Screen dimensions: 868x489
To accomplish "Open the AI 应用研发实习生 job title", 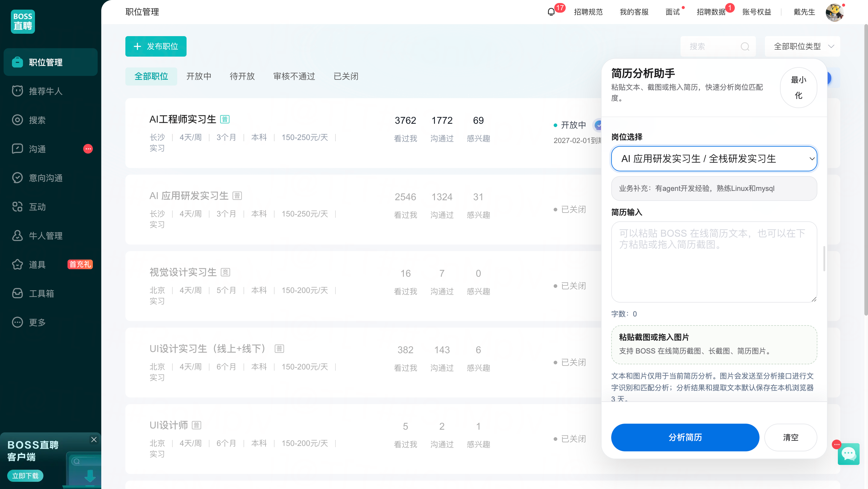I will (189, 195).
